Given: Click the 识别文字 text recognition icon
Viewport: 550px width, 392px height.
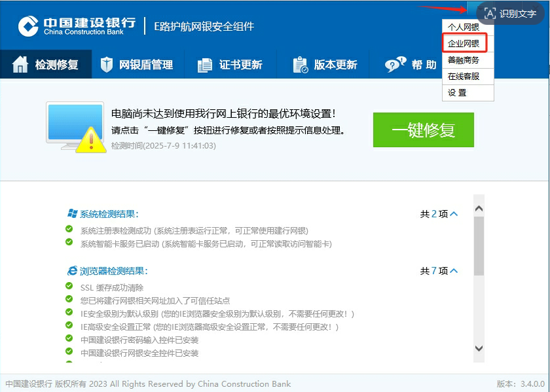Looking at the screenshot, I should click(490, 14).
